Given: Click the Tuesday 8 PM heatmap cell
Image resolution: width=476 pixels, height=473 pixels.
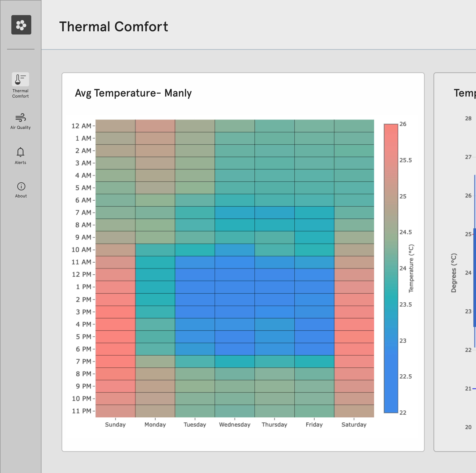Looking at the screenshot, I should click(195, 374).
